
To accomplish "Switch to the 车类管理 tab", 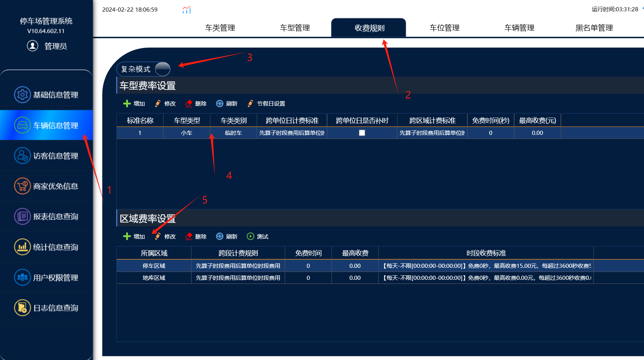I will 220,28.
